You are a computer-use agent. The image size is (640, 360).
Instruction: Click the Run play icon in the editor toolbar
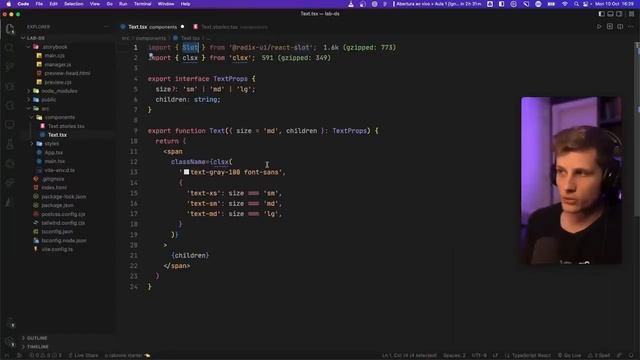599,27
